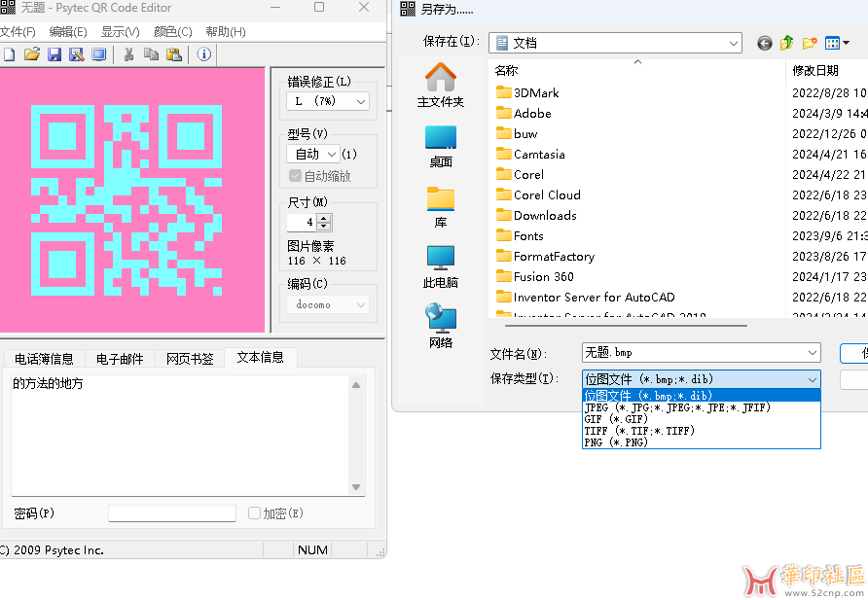Select the 3DMark folder
This screenshot has height=600, width=868.
pos(527,93)
